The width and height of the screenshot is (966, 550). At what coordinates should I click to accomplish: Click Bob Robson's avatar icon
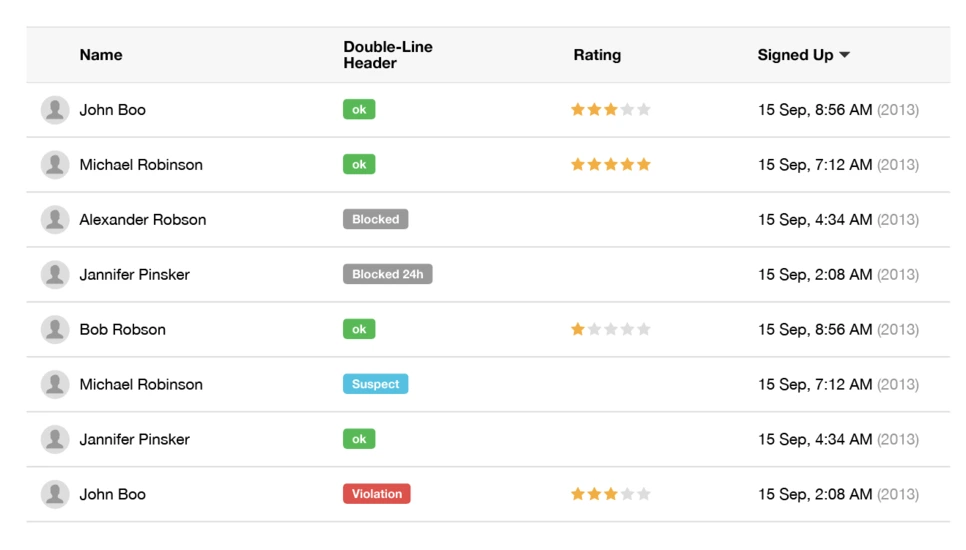coord(55,330)
